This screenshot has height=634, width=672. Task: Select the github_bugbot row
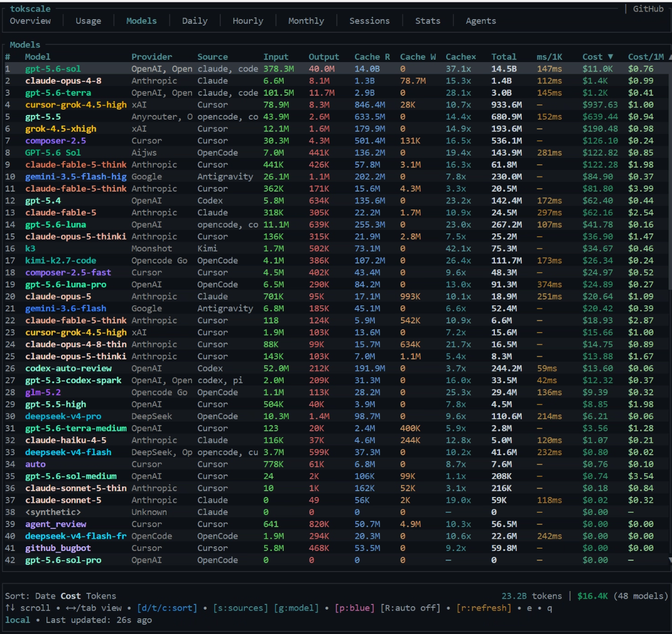point(335,548)
